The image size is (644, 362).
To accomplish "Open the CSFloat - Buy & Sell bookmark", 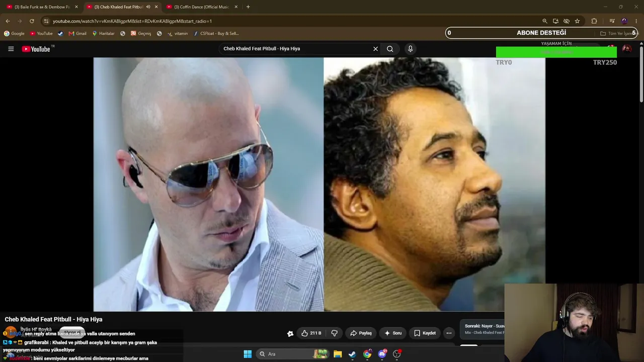I will point(216,34).
